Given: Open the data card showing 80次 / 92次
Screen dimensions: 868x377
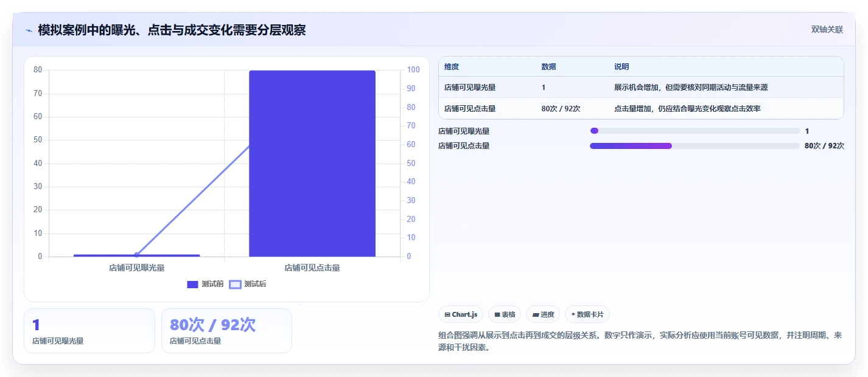Looking at the screenshot, I should (226, 331).
